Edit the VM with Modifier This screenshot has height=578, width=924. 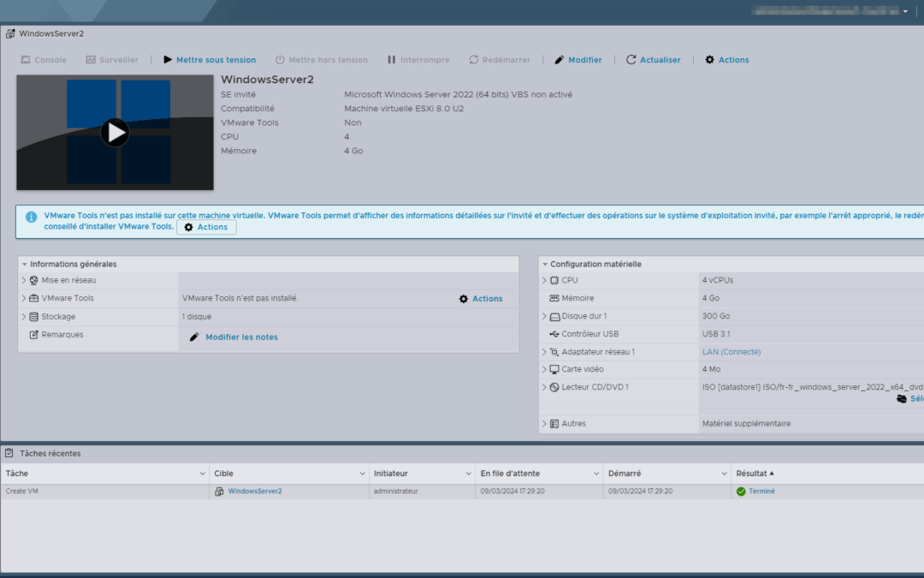click(578, 60)
